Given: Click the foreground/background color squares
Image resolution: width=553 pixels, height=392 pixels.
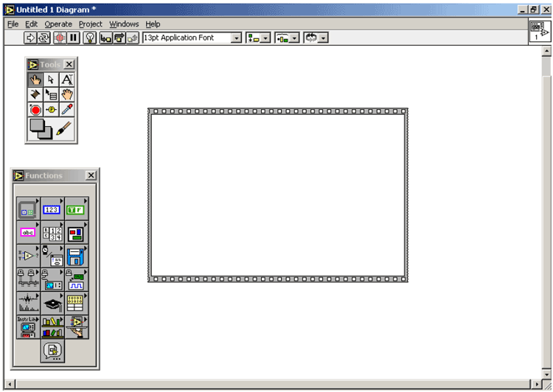Looking at the screenshot, I should pos(41,129).
